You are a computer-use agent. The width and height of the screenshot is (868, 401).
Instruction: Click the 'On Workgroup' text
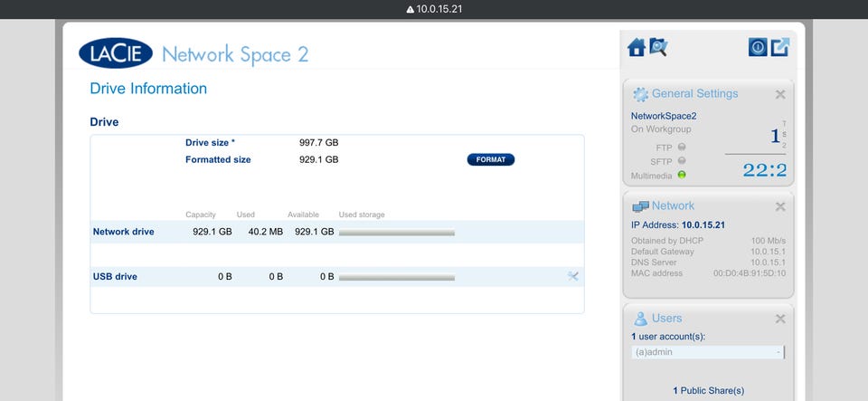coord(661,129)
